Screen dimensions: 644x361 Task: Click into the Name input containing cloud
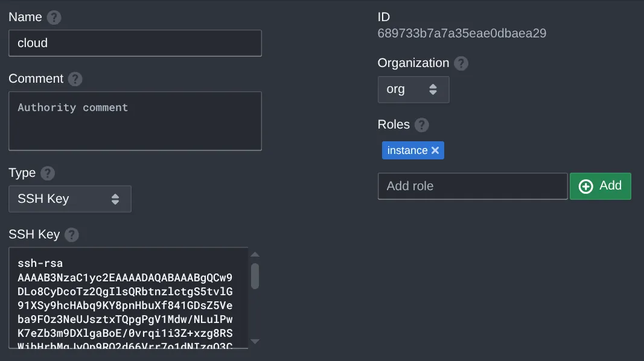[x=135, y=43]
